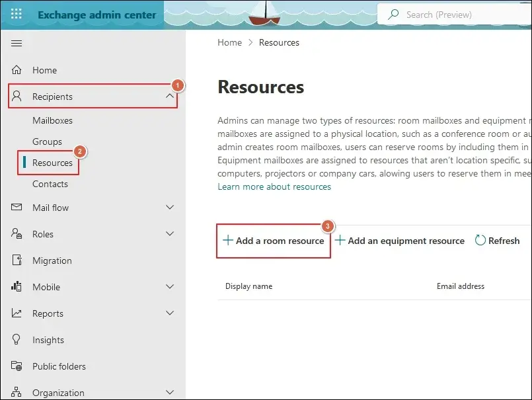Click the Reports chart icon

click(x=17, y=313)
